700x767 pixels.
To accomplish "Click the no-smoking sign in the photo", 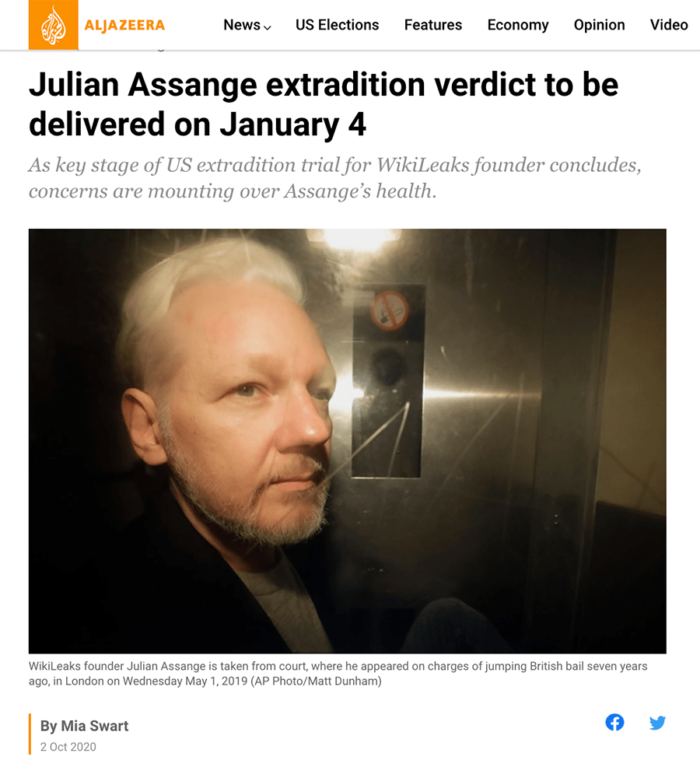I will 390,310.
